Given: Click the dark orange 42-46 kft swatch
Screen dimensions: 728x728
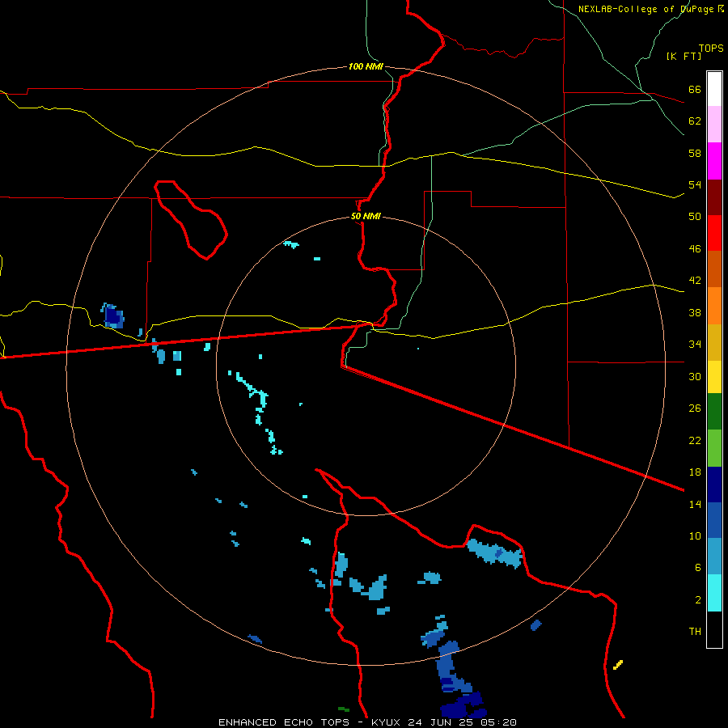Looking at the screenshot, I should (714, 269).
